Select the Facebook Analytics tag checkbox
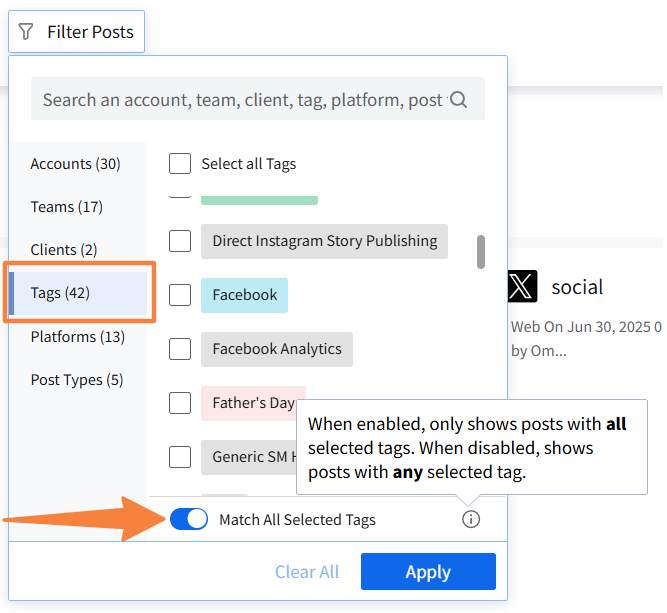The width and height of the screenshot is (667, 613). point(180,349)
